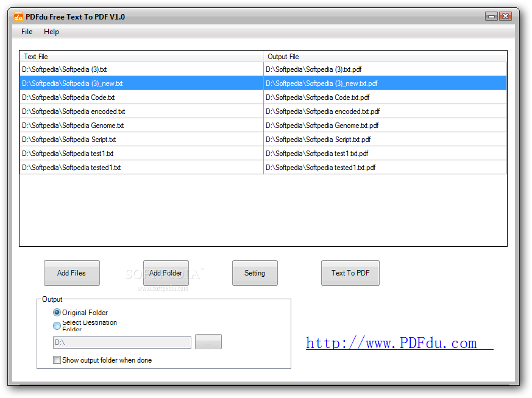Viewport: 532px width, 398px height.
Task: Click output cell Softpedia tested1.txt.pdf
Action: [x=385, y=167]
